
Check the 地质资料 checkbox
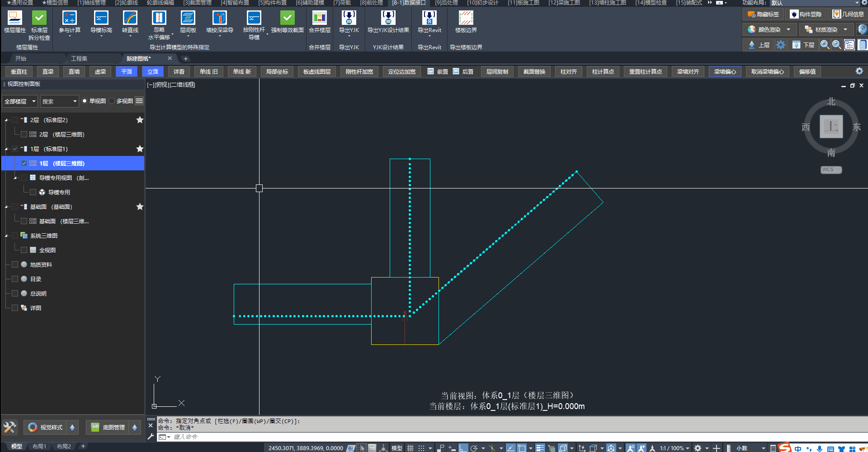click(x=15, y=265)
